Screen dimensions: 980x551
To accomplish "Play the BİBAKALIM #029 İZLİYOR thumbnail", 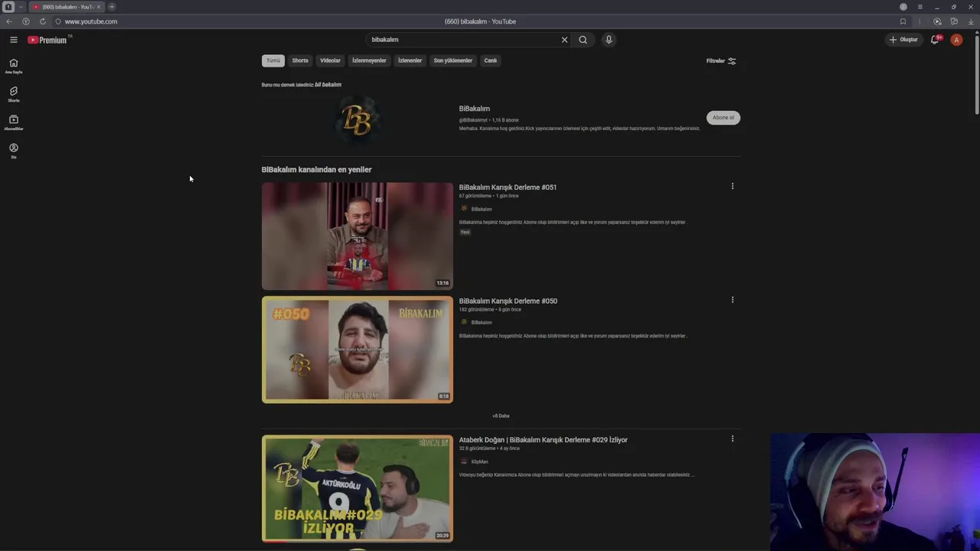I will coord(357,488).
